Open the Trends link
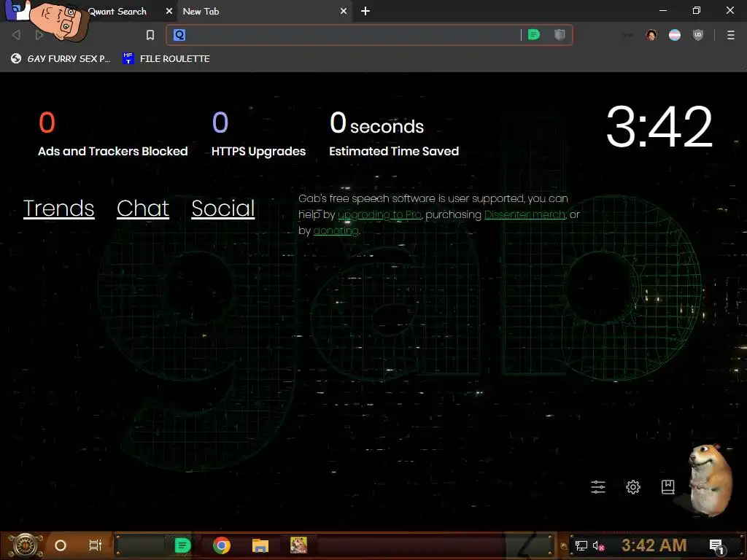This screenshot has width=747, height=560. click(x=58, y=208)
